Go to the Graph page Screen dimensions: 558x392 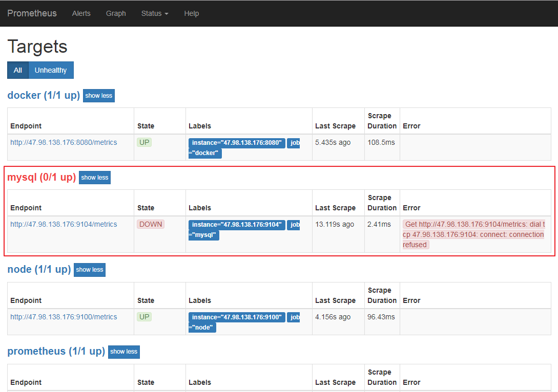click(116, 13)
